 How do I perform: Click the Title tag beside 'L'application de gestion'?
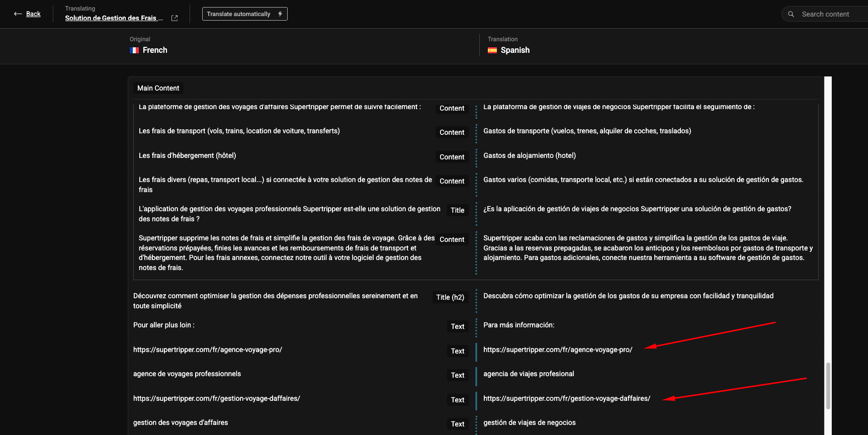(457, 210)
